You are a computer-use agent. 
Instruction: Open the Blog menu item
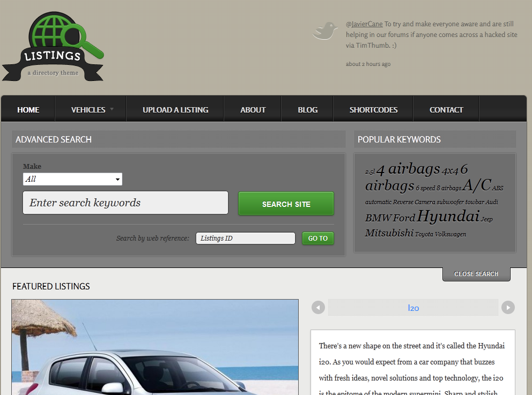[x=307, y=110]
